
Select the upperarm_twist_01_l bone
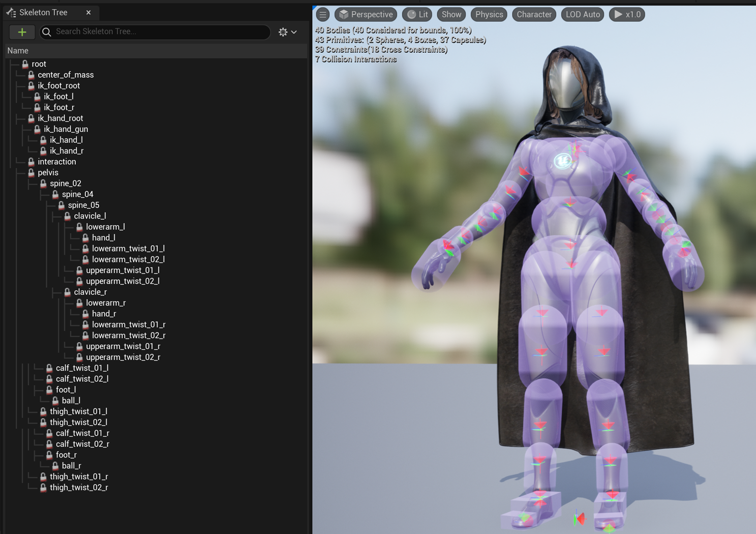click(123, 271)
